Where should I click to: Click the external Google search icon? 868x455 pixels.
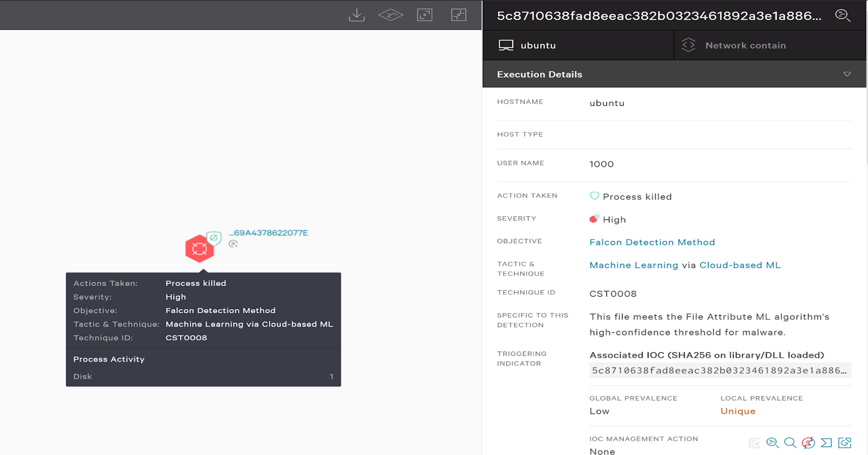(x=845, y=443)
